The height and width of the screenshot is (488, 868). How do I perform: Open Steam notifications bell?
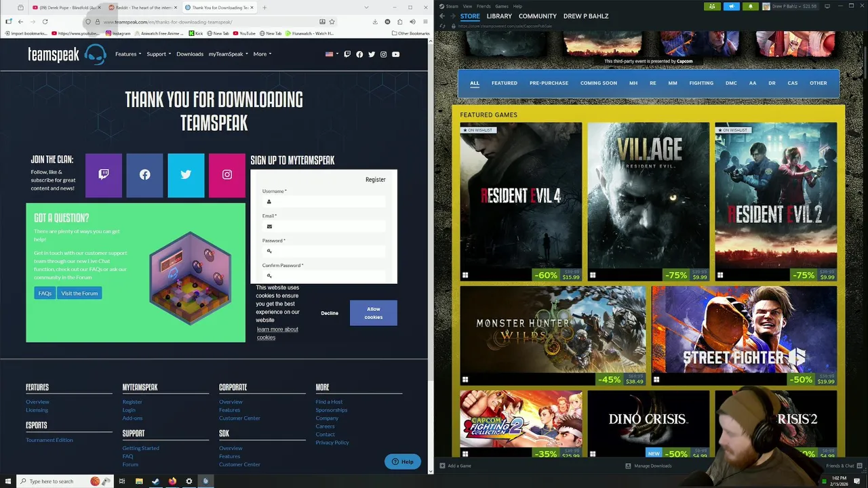tap(750, 6)
